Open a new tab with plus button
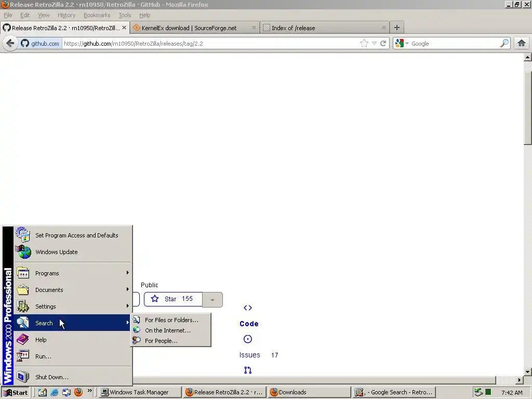 click(x=396, y=28)
